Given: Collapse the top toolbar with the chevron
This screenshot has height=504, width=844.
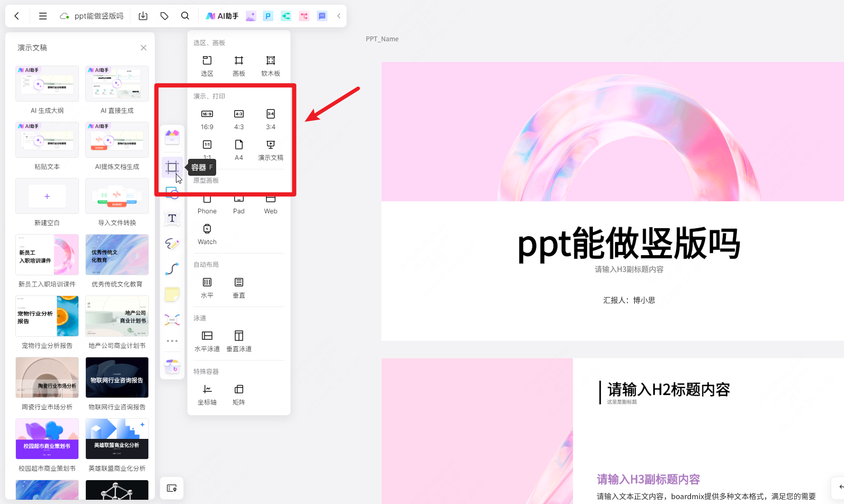Looking at the screenshot, I should point(339,16).
